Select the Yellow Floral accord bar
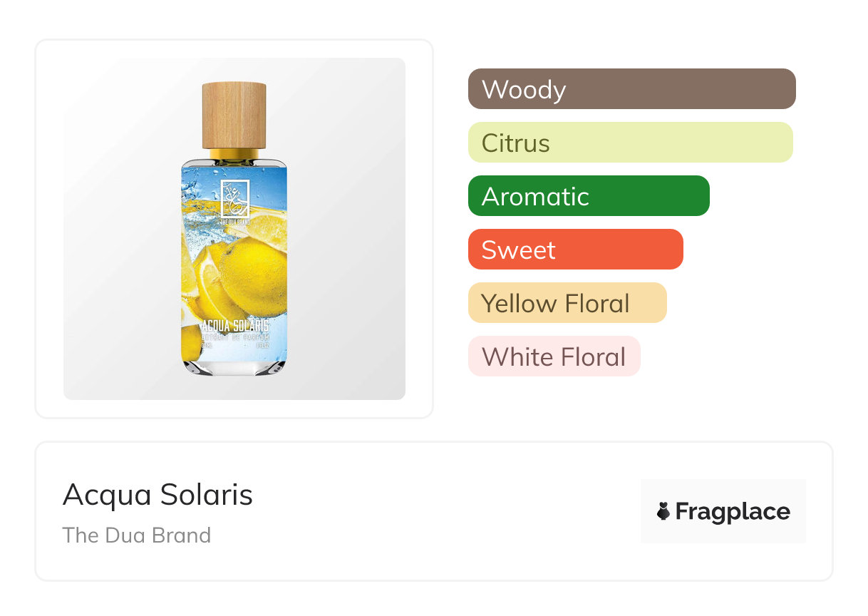The width and height of the screenshot is (868, 616). point(567,303)
